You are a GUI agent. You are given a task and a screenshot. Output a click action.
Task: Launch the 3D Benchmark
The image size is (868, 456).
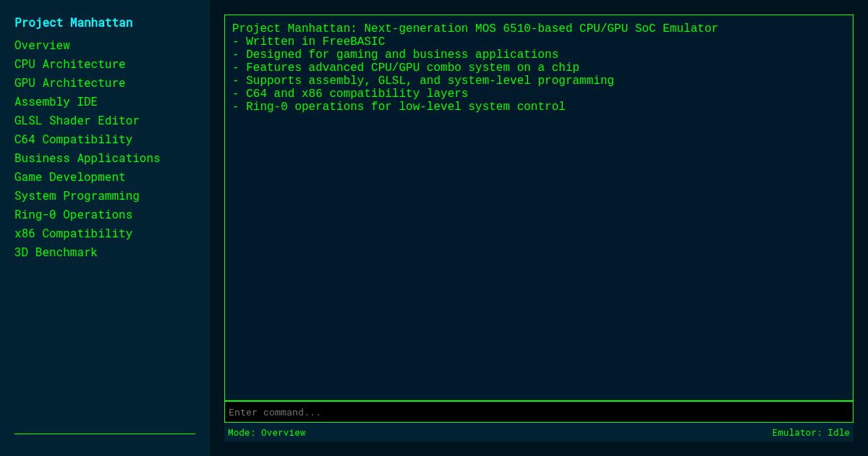pyautogui.click(x=56, y=252)
